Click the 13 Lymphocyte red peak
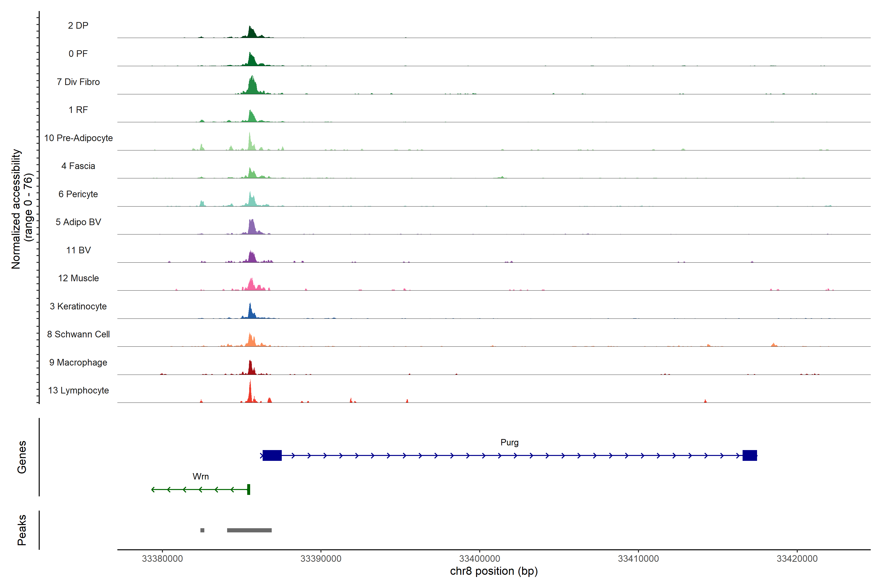 pyautogui.click(x=250, y=394)
